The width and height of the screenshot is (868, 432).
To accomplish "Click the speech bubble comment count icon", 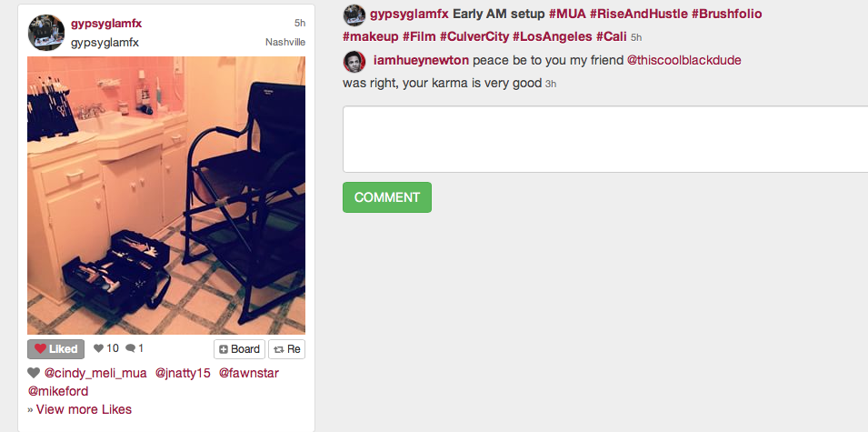I will click(x=131, y=348).
